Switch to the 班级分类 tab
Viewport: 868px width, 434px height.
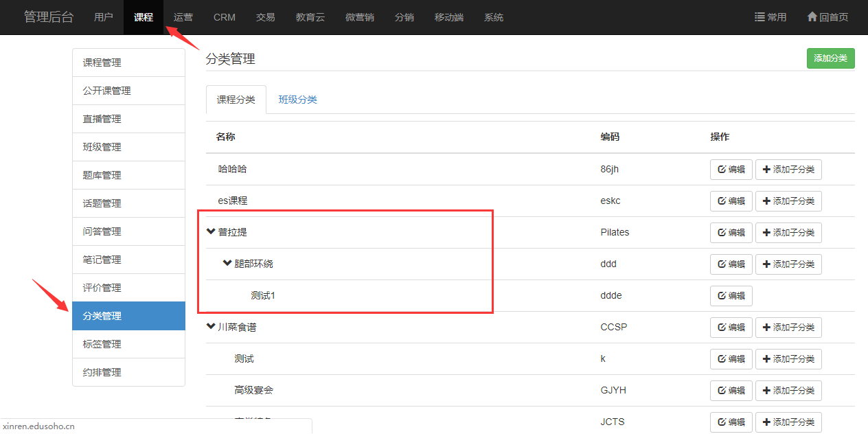coord(297,100)
